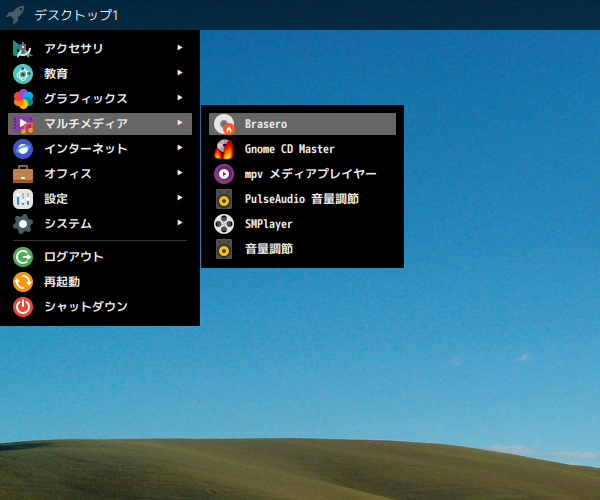Click the green ログアウト icon
The width and height of the screenshot is (600, 500).
tap(23, 257)
